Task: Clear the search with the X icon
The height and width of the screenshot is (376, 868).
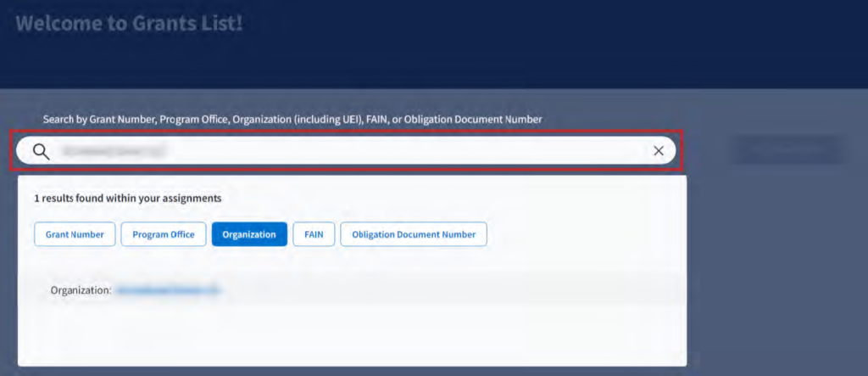Action: pyautogui.click(x=659, y=151)
